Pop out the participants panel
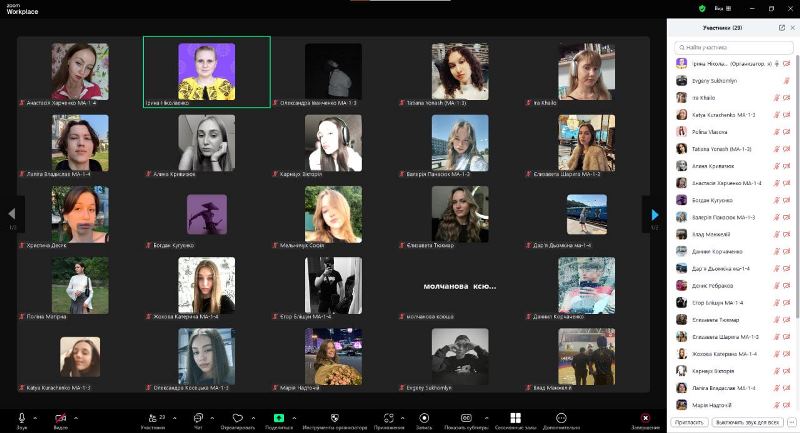 (782, 28)
